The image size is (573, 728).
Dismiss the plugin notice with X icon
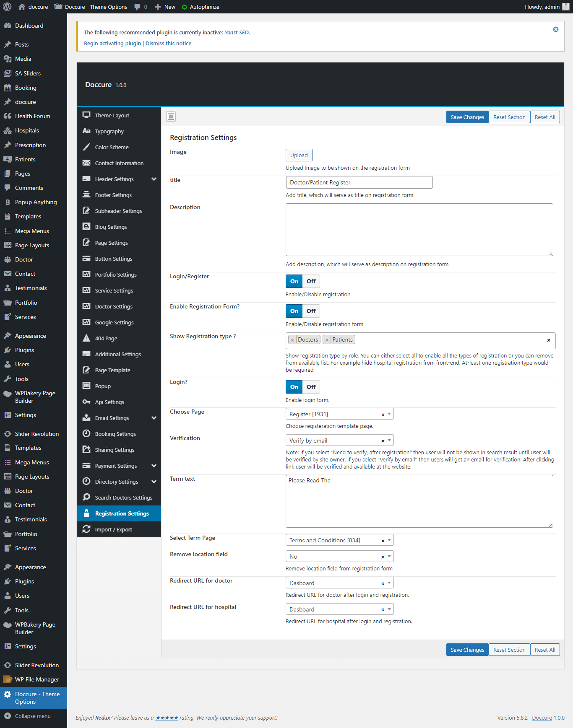(x=555, y=29)
